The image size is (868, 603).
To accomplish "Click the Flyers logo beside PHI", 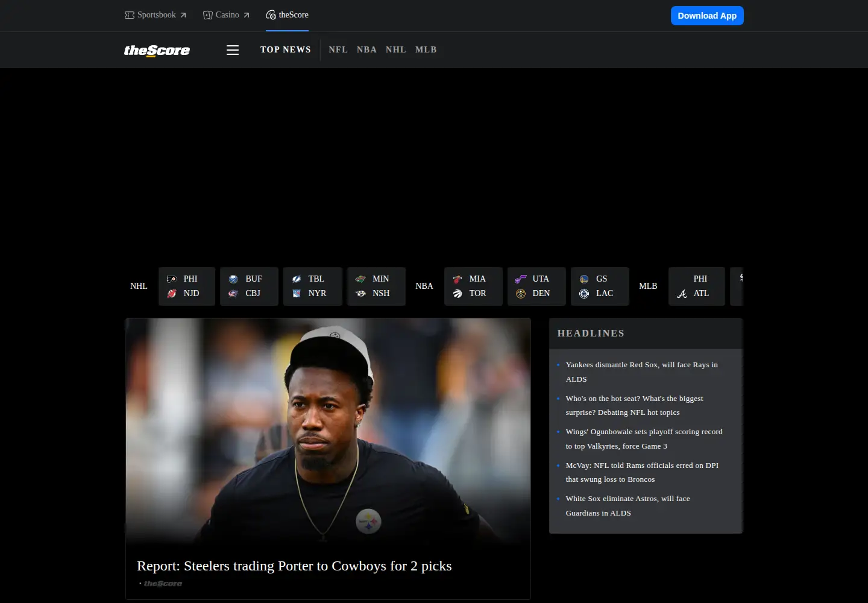I will pos(172,279).
